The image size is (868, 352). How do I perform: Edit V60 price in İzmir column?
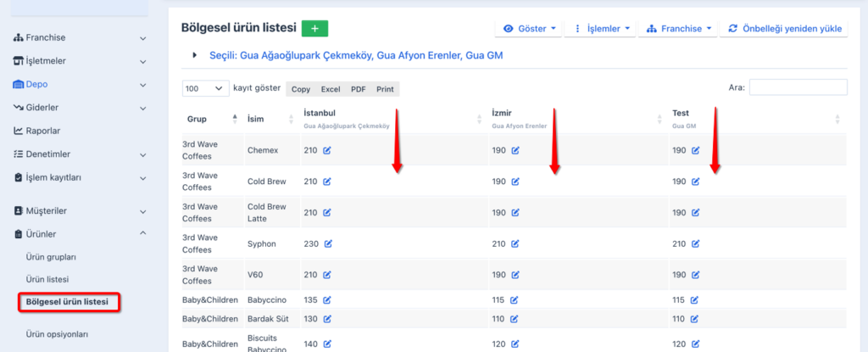[515, 275]
